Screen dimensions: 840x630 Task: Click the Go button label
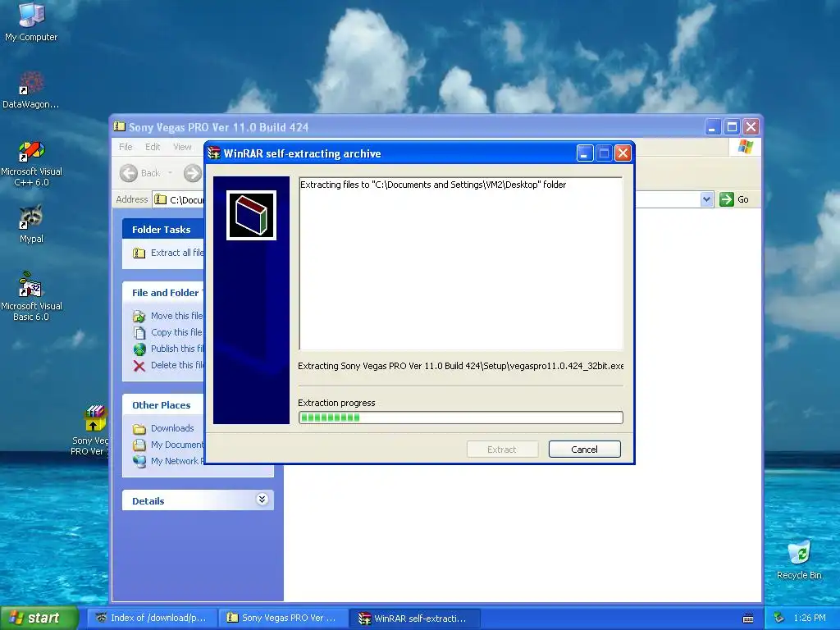point(743,199)
